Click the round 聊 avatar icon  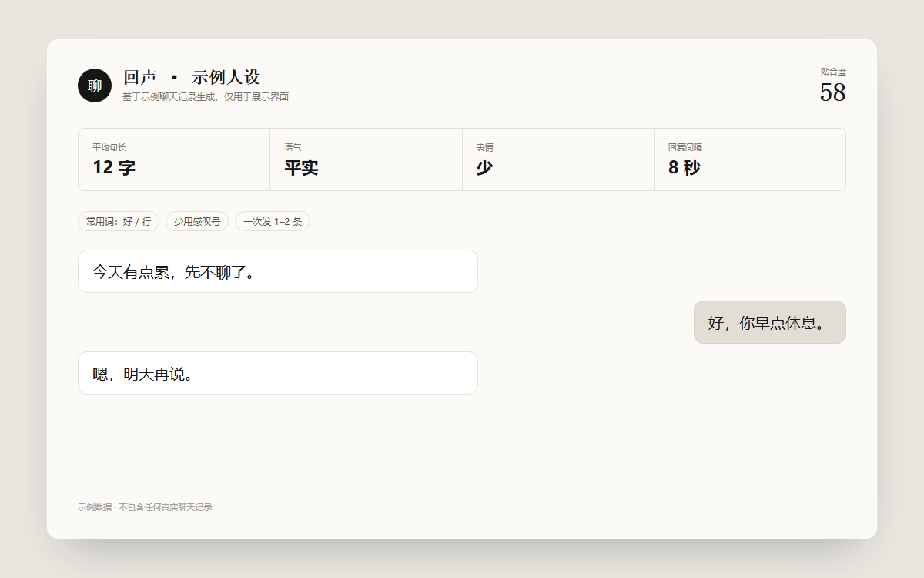(x=95, y=86)
